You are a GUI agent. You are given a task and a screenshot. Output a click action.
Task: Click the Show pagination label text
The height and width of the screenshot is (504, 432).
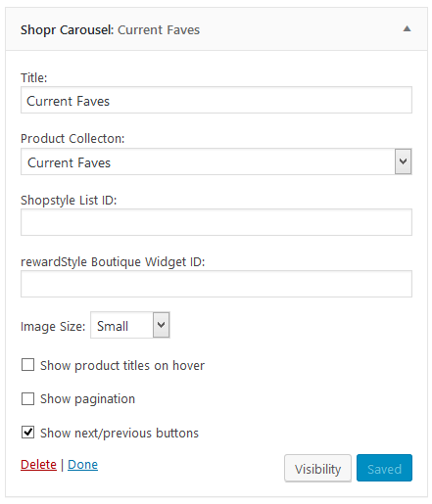(87, 399)
